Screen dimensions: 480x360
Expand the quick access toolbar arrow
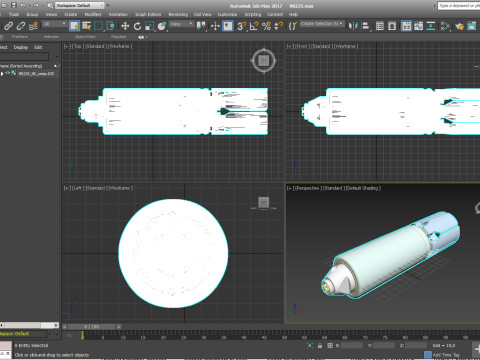(x=108, y=5)
